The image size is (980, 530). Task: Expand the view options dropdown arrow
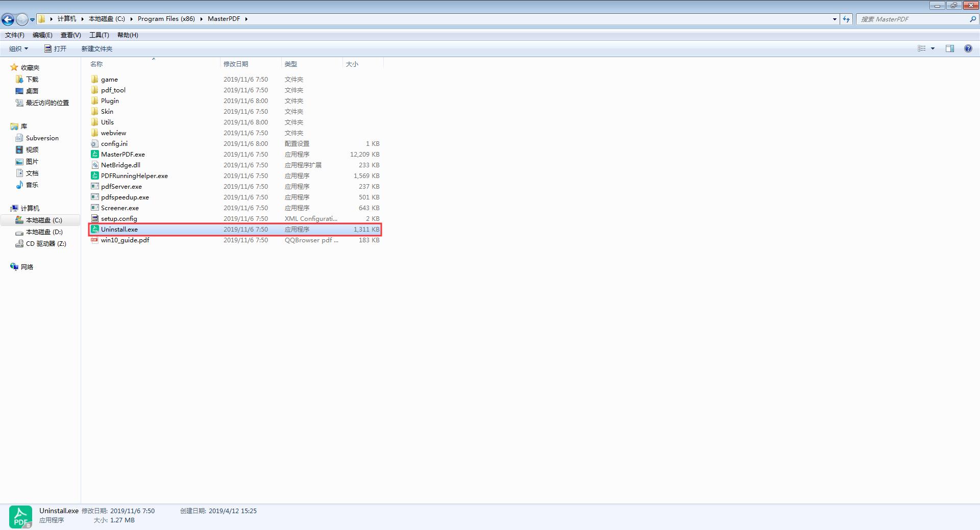click(x=933, y=48)
